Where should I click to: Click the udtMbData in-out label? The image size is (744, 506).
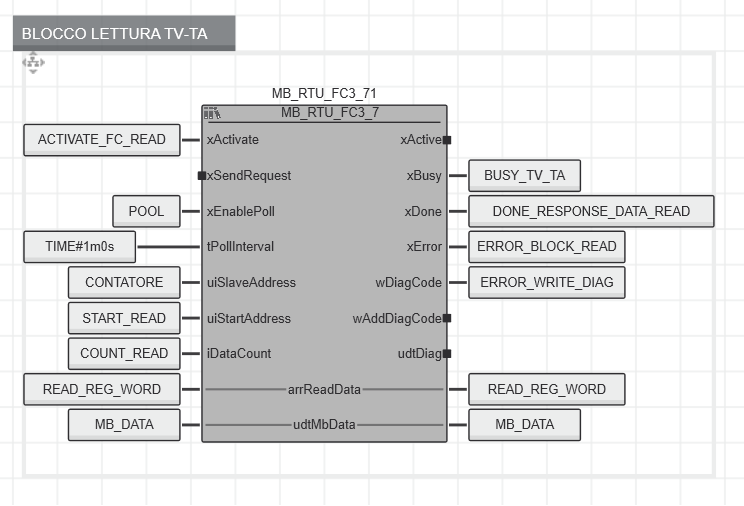324,425
